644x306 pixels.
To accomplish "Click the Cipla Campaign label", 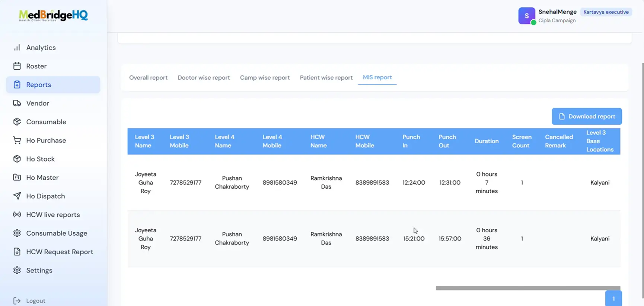I will pyautogui.click(x=557, y=20).
